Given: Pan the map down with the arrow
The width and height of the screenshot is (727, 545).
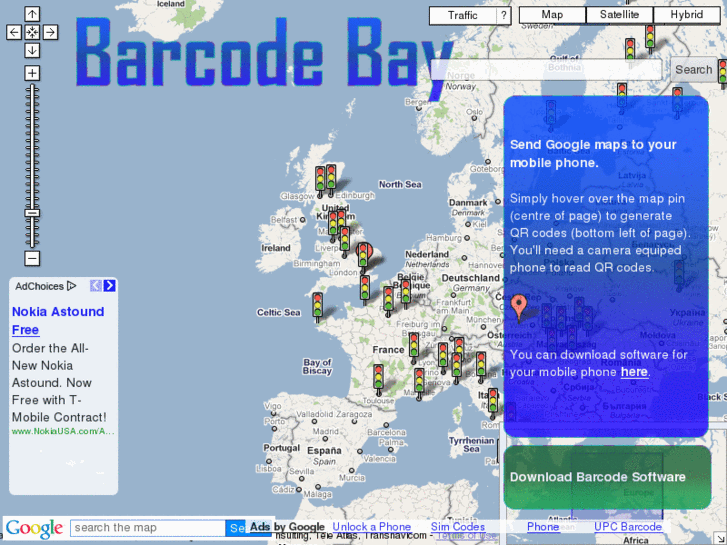Looking at the screenshot, I should (32, 50).
